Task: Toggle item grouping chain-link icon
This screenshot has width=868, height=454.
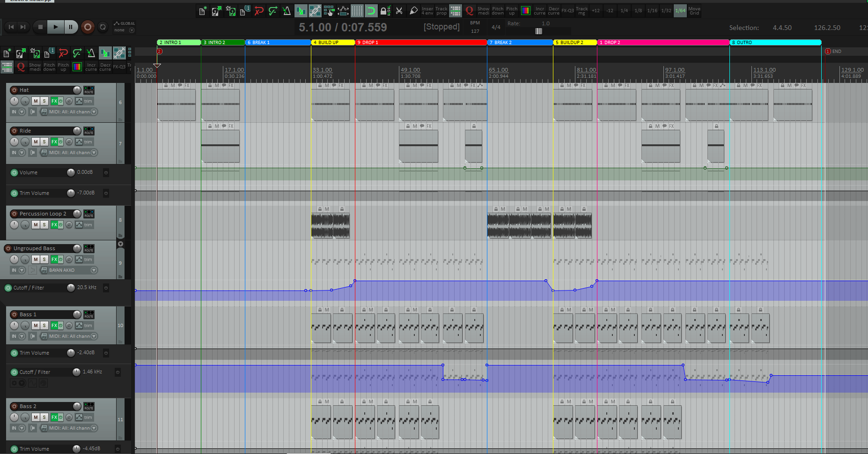Action: point(315,11)
